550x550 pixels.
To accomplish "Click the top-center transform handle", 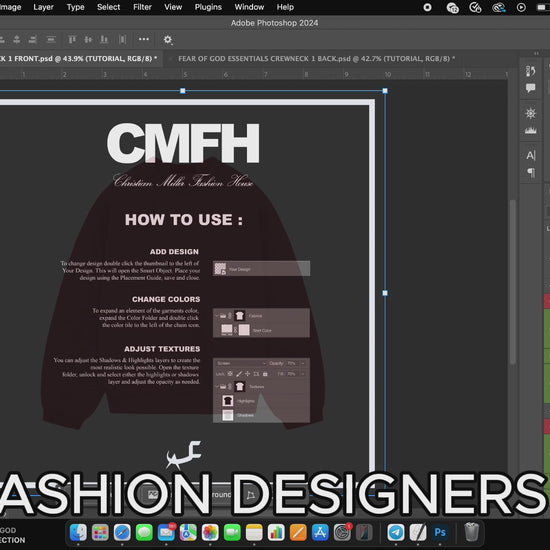I will 183,91.
